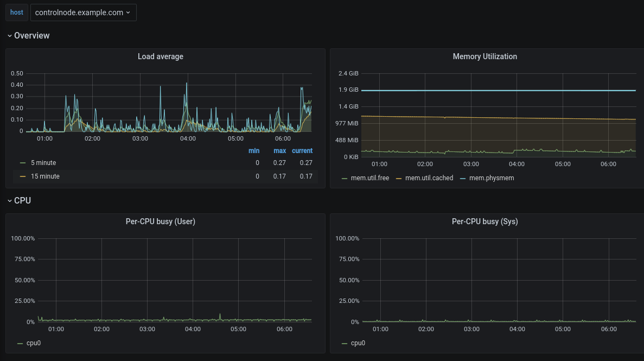The image size is (644, 361).
Task: Toggle the 5 minute series in legend
Action: click(x=43, y=163)
